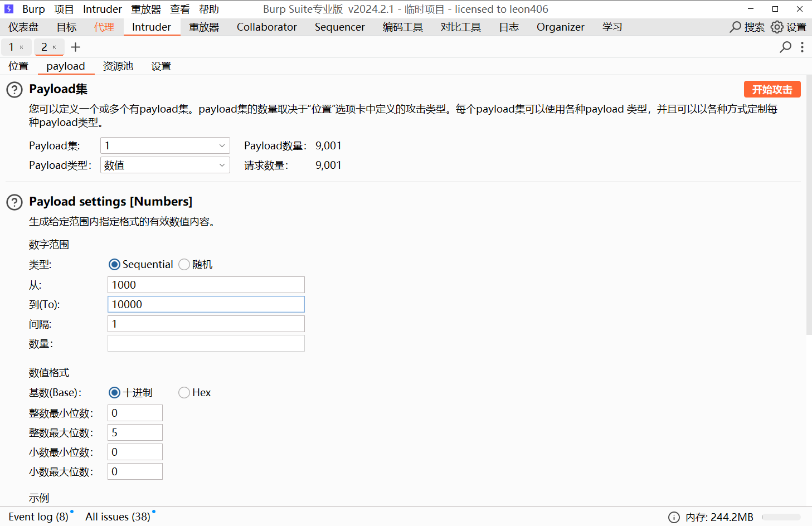
Task: Select 随机 (random) number type
Action: (184, 264)
